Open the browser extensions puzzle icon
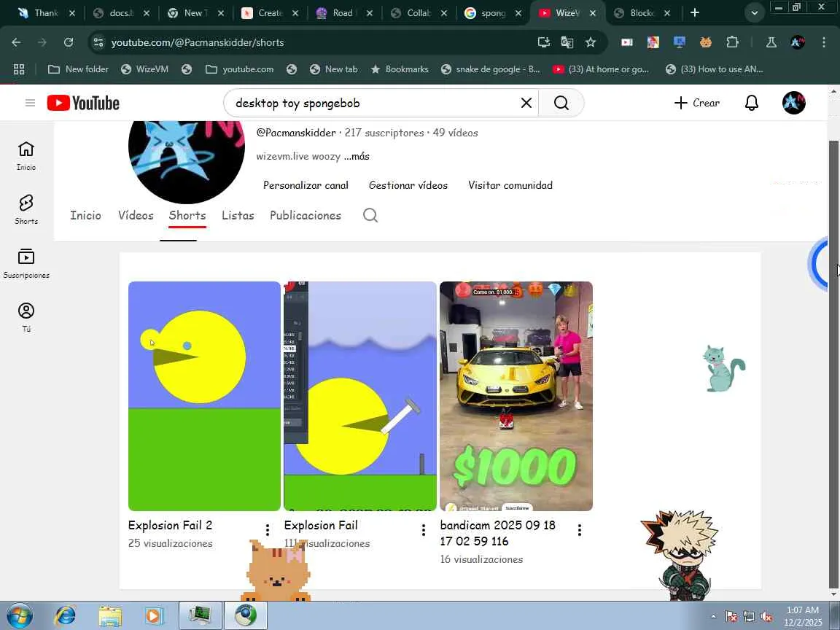840x630 pixels. tap(732, 42)
